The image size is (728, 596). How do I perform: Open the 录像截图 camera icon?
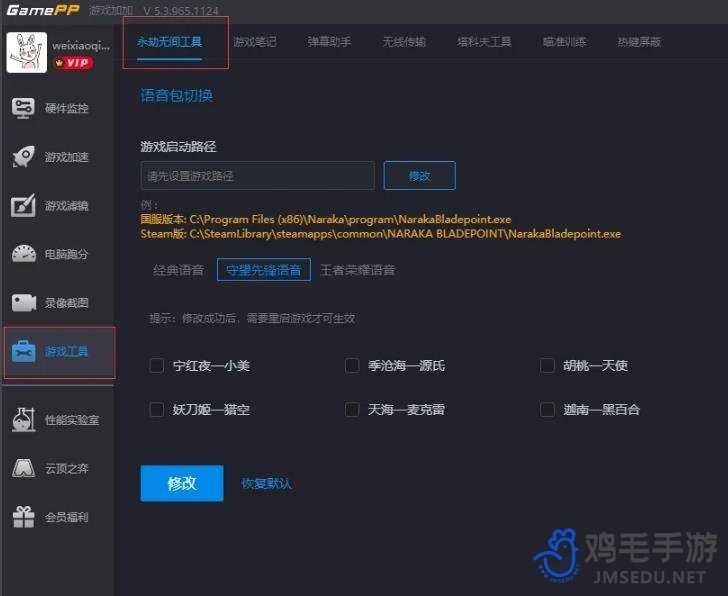(24, 303)
